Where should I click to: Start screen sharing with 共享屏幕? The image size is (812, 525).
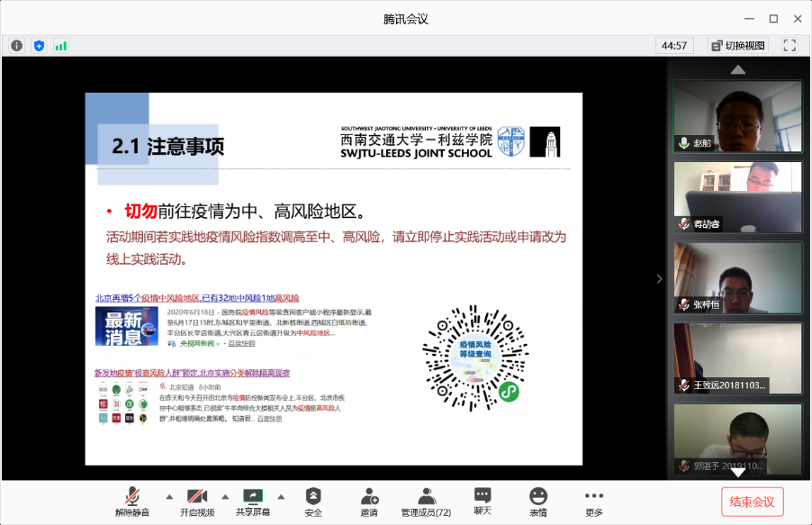253,502
